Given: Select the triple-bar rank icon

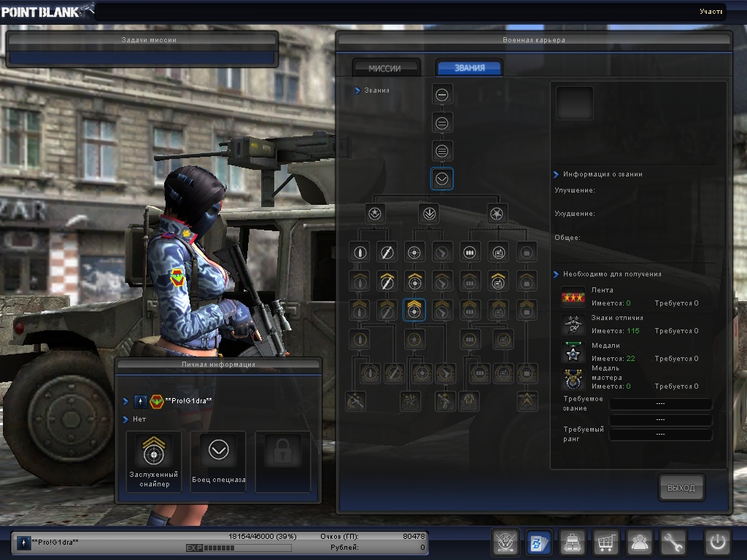Looking at the screenshot, I should [x=441, y=152].
